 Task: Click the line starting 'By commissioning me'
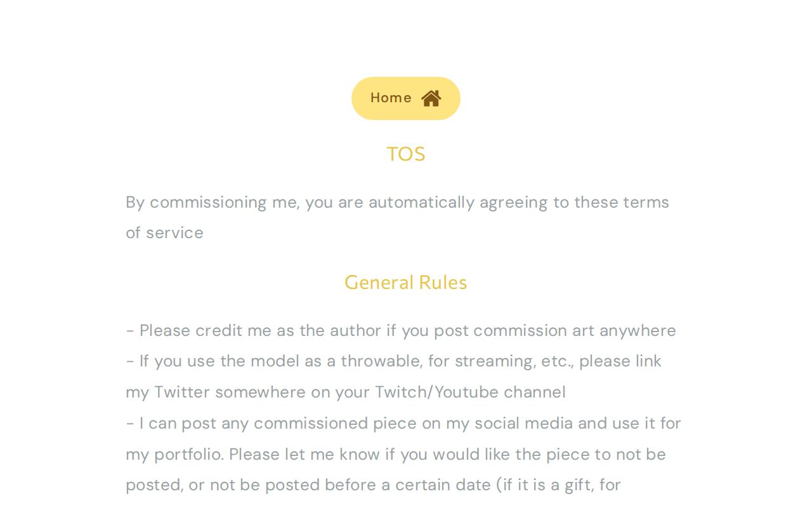(397, 203)
